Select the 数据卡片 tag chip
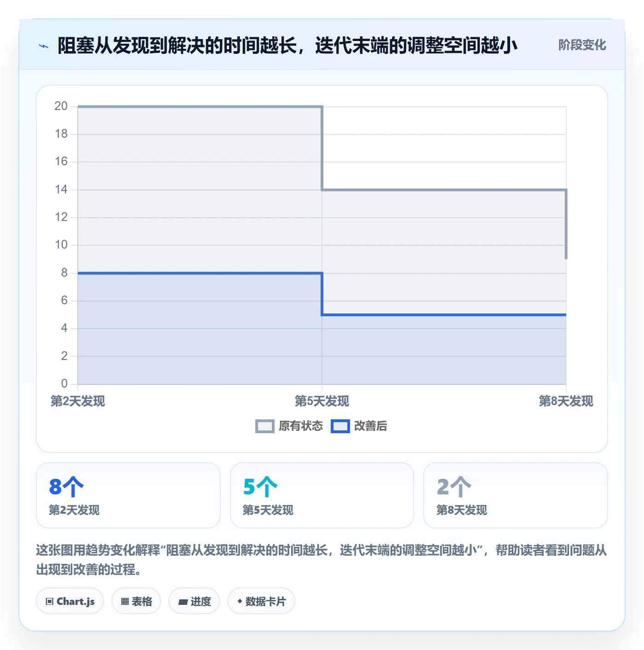644x650 pixels. (261, 601)
